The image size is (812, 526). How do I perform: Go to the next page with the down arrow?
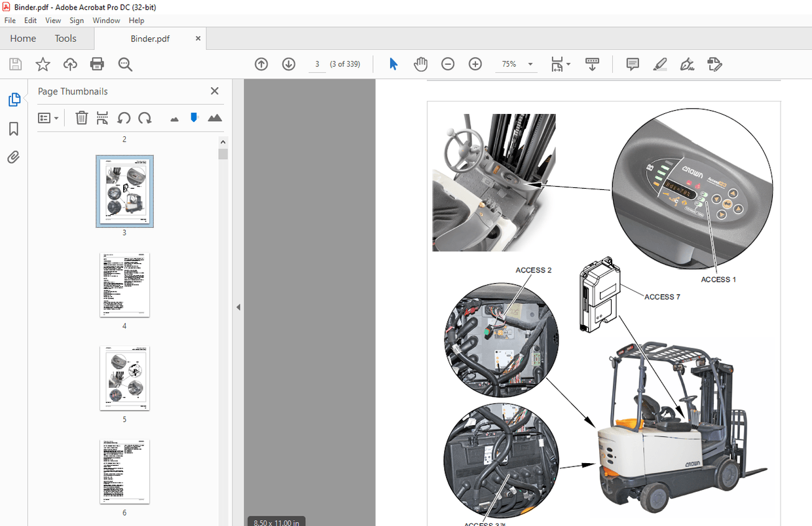[x=288, y=64]
